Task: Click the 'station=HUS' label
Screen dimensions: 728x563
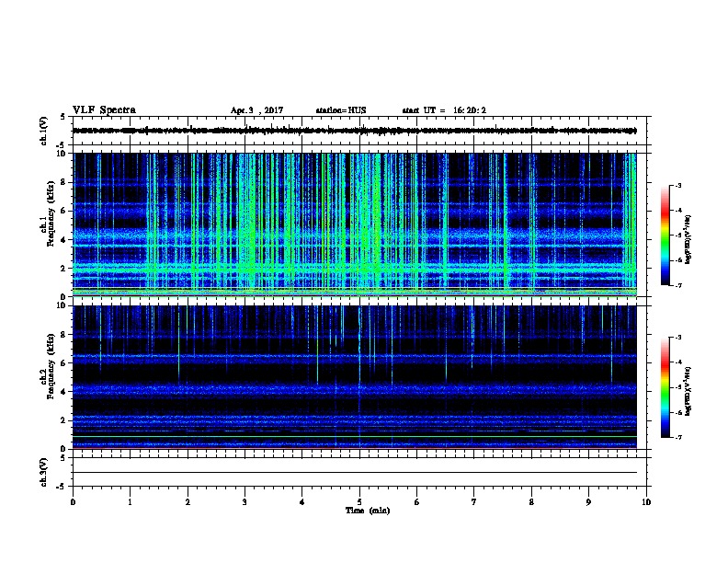Action: [341, 110]
